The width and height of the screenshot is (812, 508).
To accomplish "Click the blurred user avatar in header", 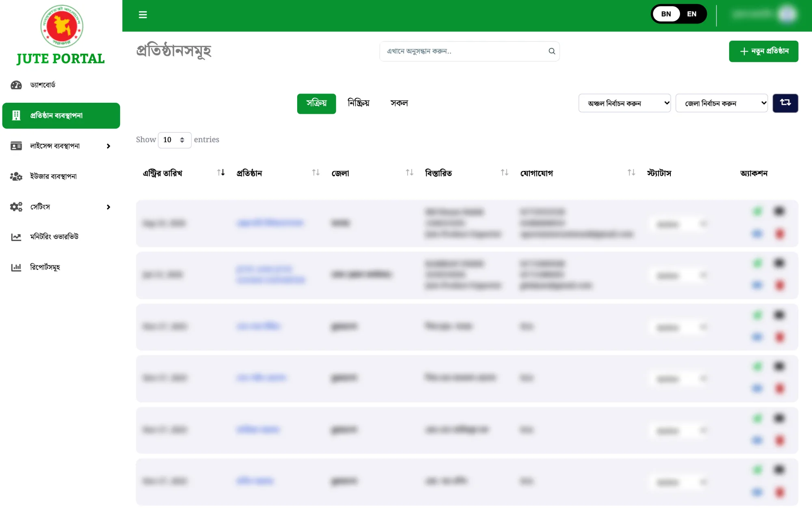I will tap(787, 15).
